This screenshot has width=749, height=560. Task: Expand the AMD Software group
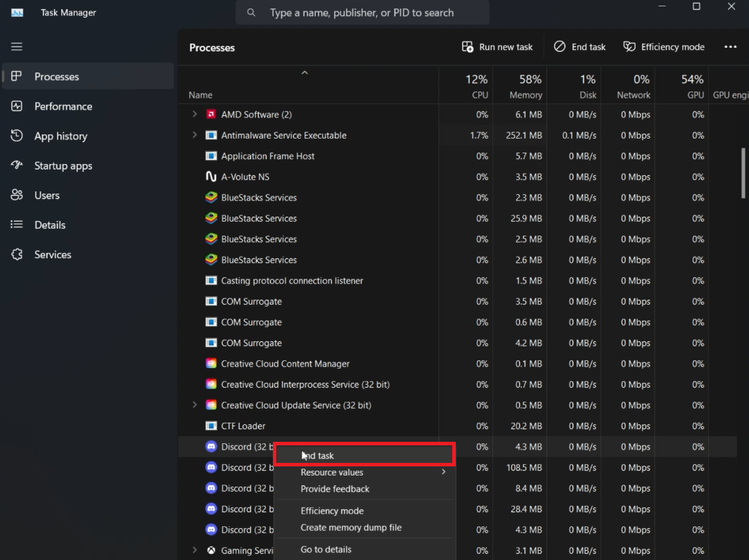[195, 114]
